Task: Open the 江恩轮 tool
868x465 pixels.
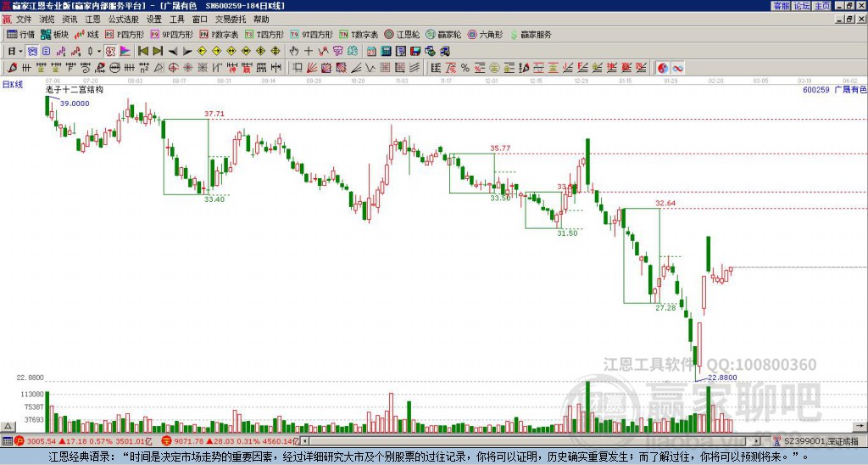Action: coord(402,34)
